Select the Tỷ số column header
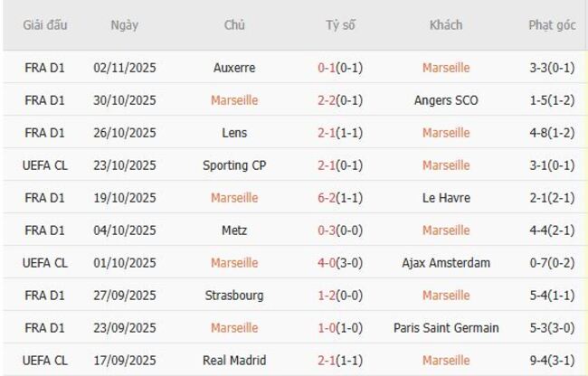The image size is (588, 376). pyautogui.click(x=340, y=25)
